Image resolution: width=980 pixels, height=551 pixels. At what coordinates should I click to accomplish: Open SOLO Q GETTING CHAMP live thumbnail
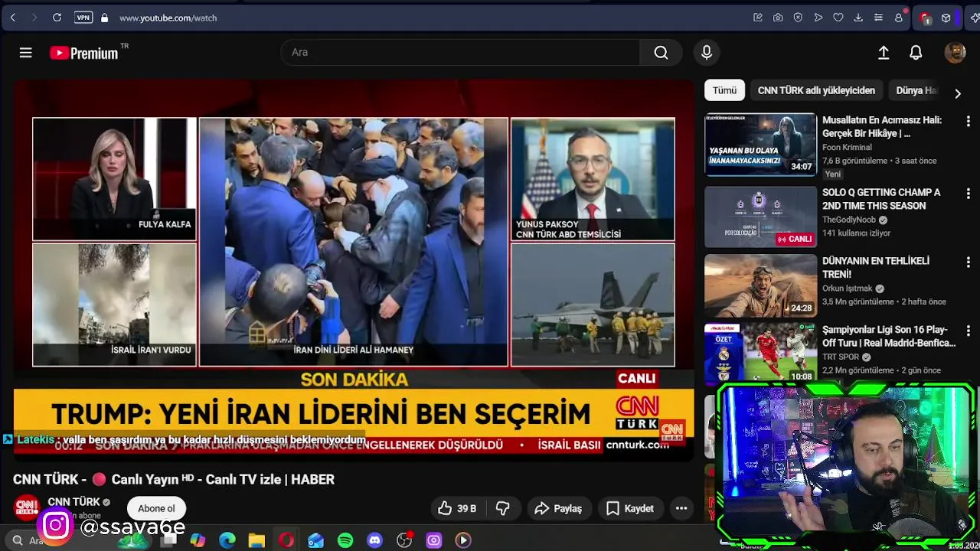pos(760,217)
